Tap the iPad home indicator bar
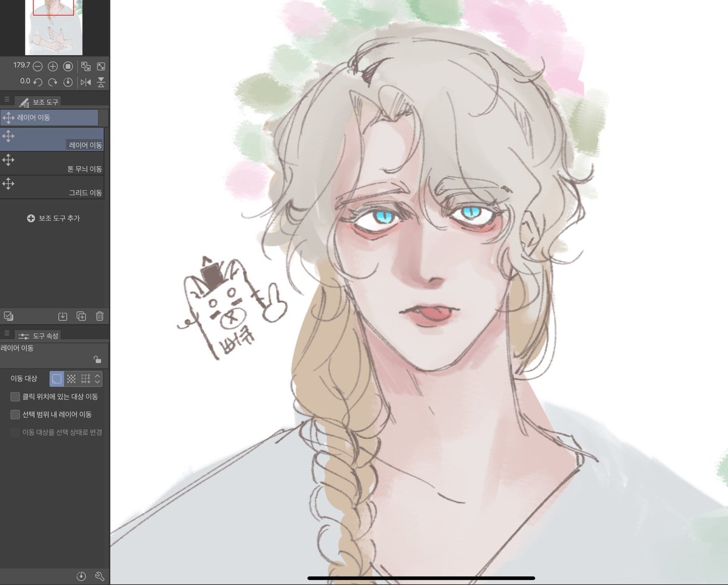The width and height of the screenshot is (728, 585). 421,578
